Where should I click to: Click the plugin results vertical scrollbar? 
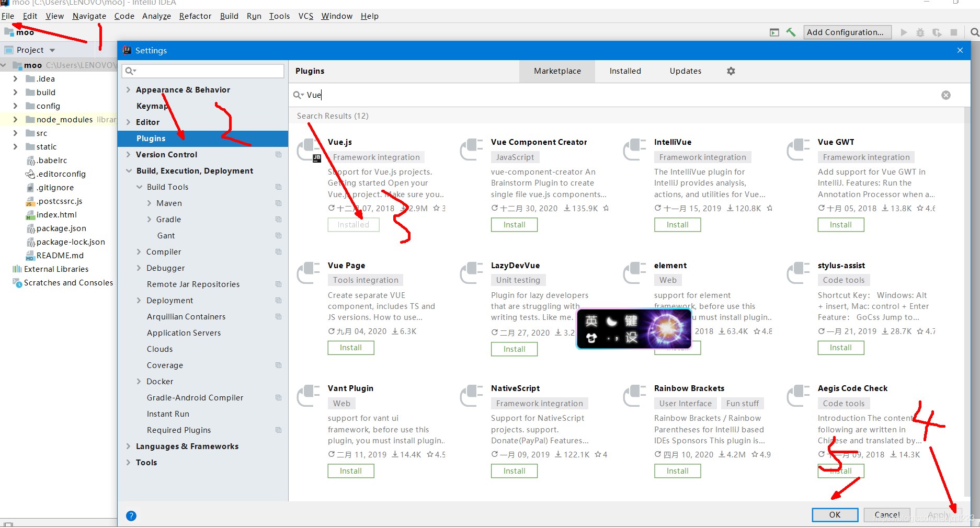(967, 302)
